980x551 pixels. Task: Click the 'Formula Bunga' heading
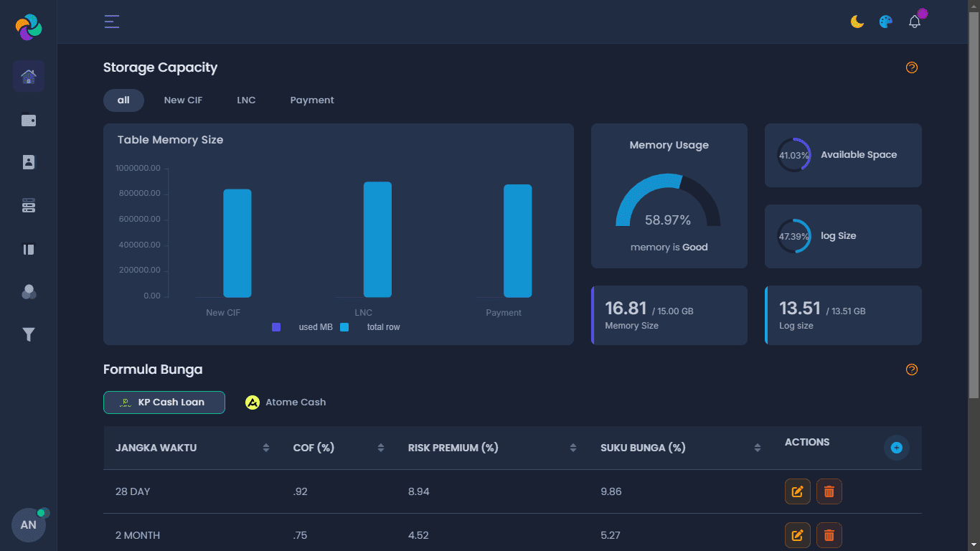click(153, 369)
